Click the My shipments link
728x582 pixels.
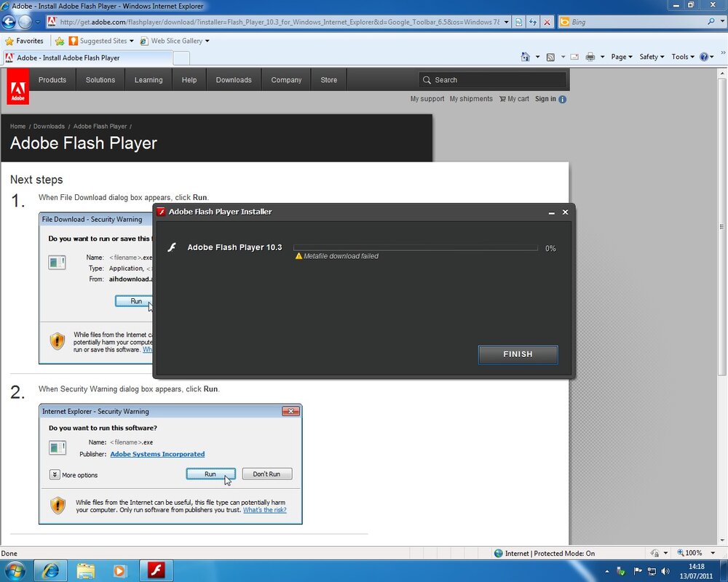point(471,99)
